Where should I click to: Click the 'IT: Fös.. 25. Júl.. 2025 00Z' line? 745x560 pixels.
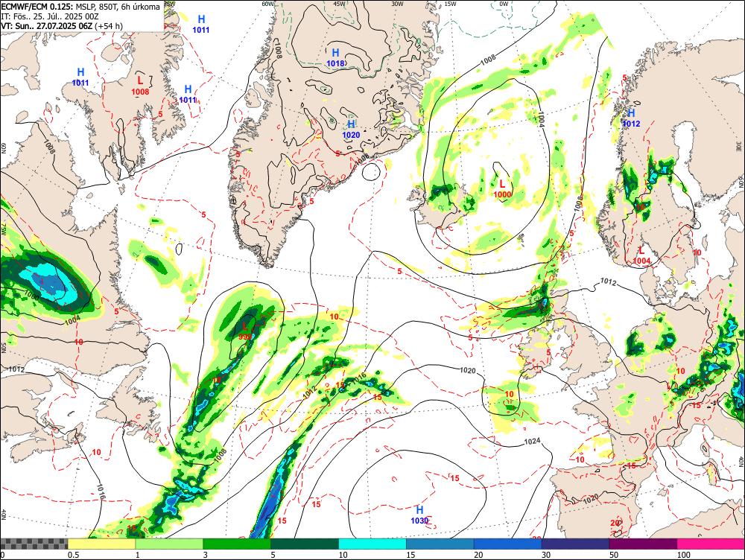(x=50, y=16)
